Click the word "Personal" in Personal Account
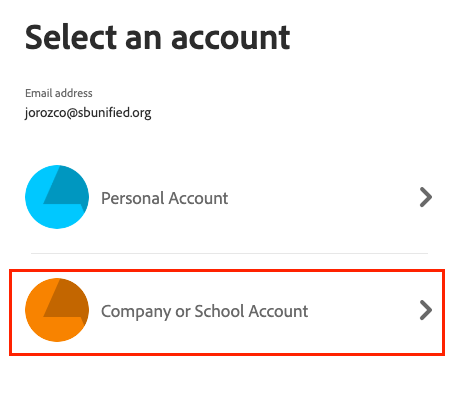This screenshot has height=402, width=462. click(133, 198)
